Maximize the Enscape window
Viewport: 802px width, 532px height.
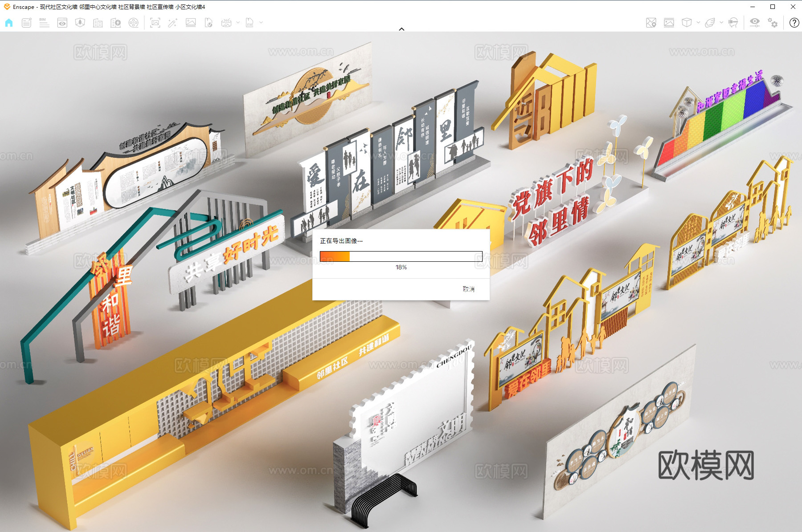[773, 7]
